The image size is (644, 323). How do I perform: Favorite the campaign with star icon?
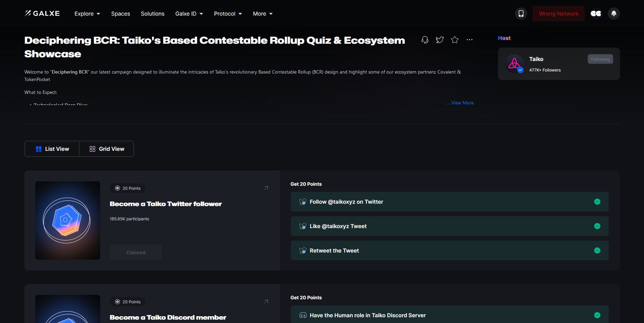(x=455, y=40)
